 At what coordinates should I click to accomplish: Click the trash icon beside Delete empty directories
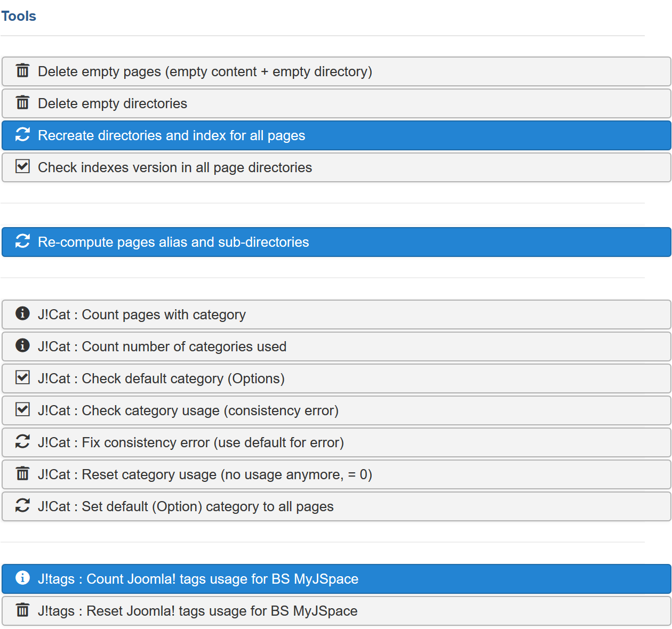click(22, 102)
